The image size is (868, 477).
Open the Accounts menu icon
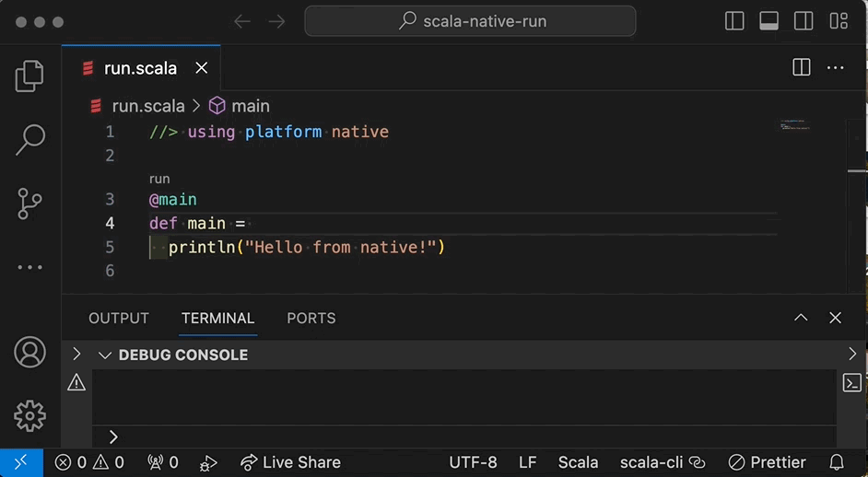pos(29,352)
